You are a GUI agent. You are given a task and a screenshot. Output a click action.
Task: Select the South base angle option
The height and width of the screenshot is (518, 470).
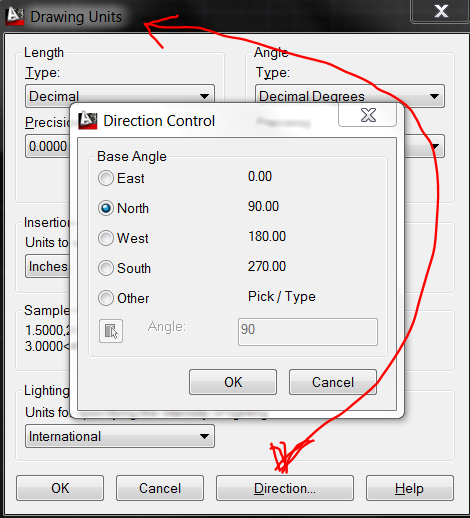106,268
